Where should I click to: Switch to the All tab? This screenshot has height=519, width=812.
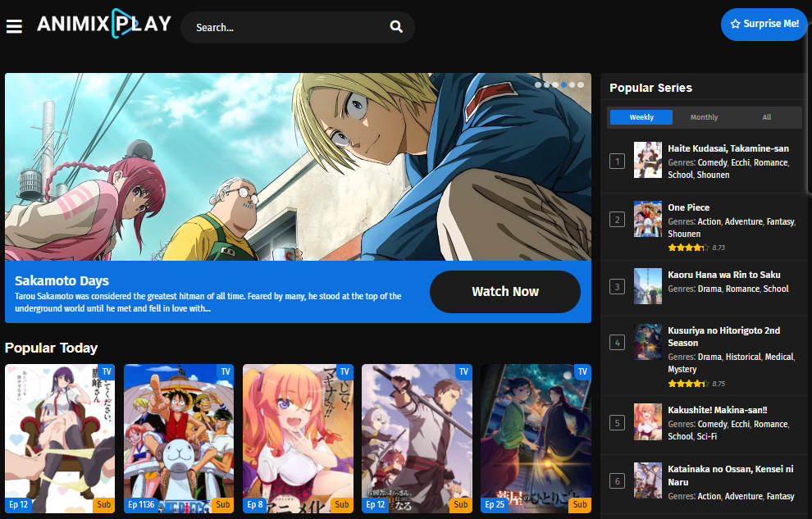pos(766,117)
